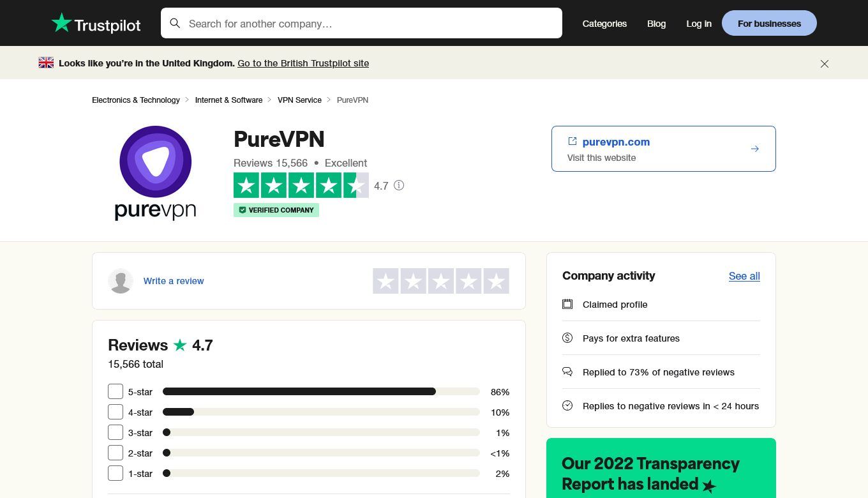Click the Write a review link
The width and height of the screenshot is (868, 498).
pos(174,281)
